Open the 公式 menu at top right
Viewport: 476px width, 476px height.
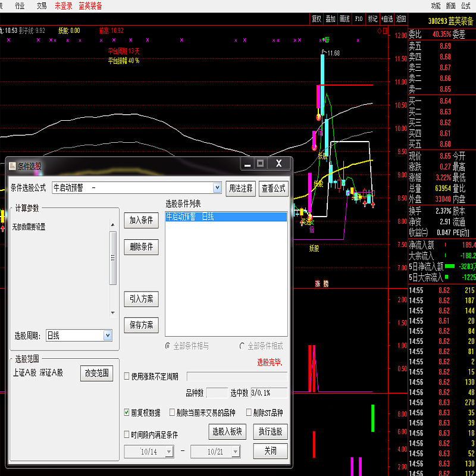[466, 5]
